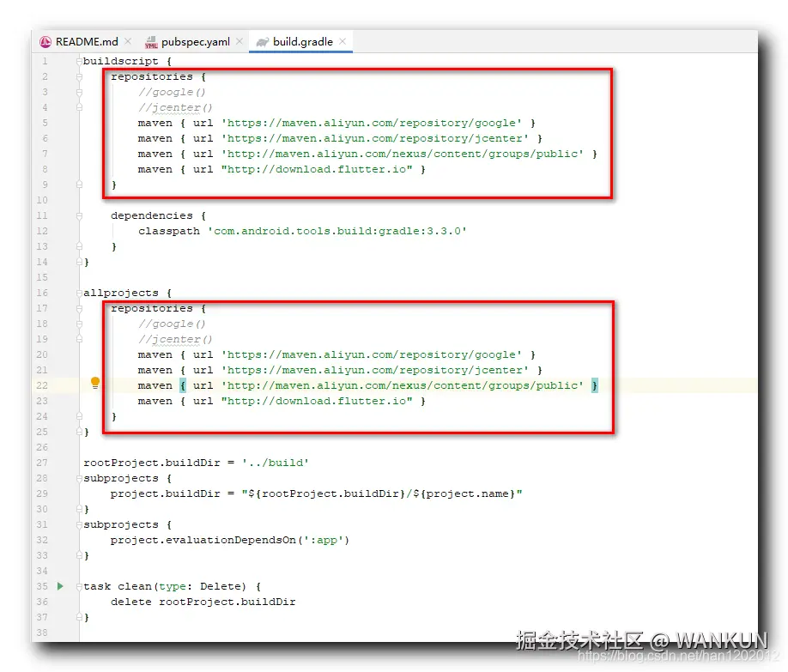This screenshot has height=672, width=788.
Task: Click the nexus public URL on line 7
Action: pos(403,154)
